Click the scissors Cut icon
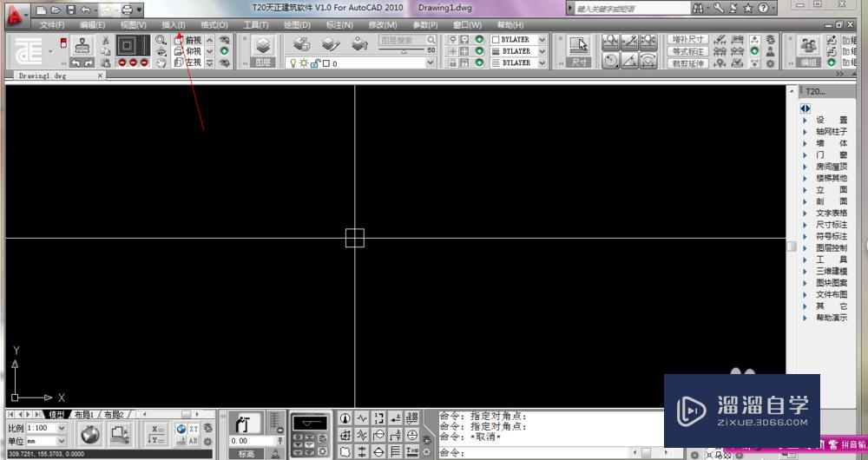Screen dimensions: 868x460 105,40
